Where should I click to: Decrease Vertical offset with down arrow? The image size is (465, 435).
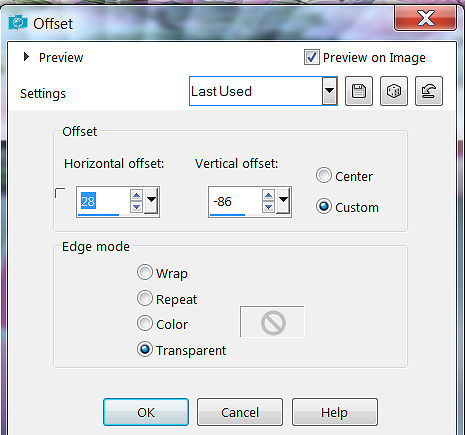[268, 207]
